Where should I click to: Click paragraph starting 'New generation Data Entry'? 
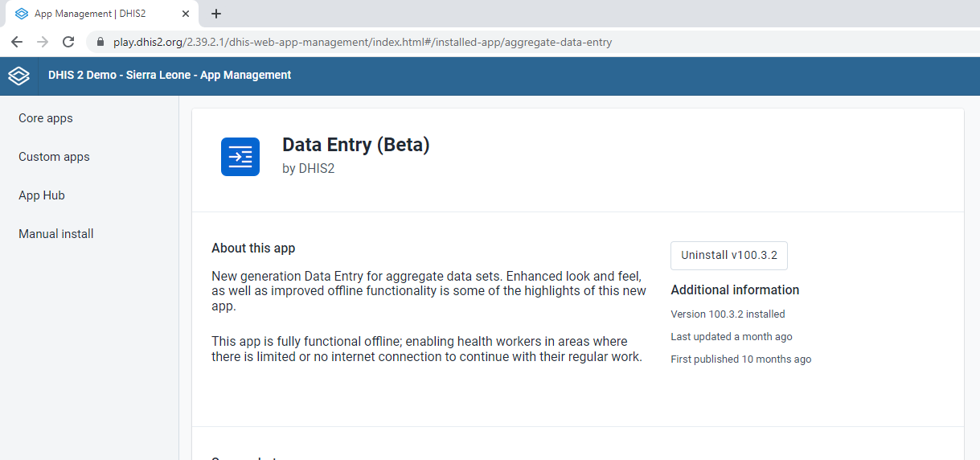428,291
